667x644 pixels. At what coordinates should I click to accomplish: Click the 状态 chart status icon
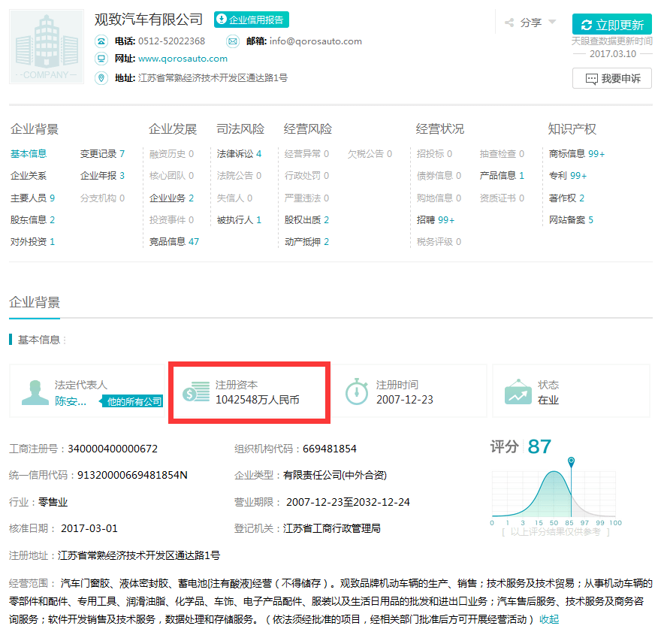tap(518, 392)
